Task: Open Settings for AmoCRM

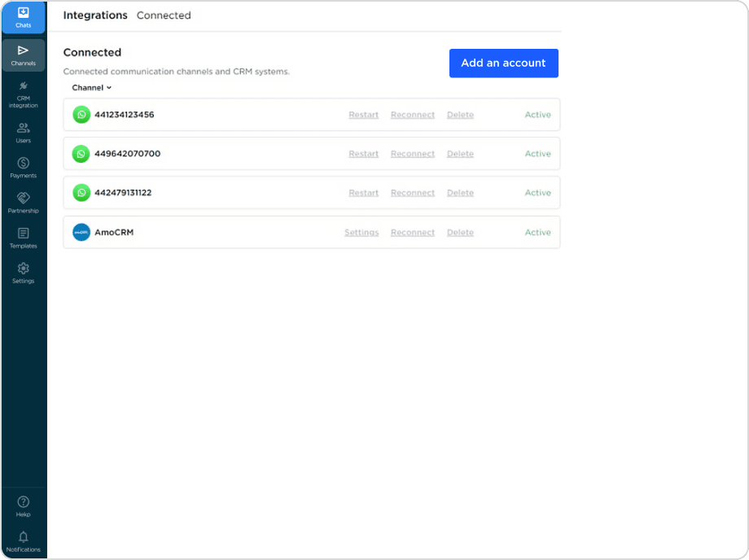Action: pyautogui.click(x=361, y=232)
